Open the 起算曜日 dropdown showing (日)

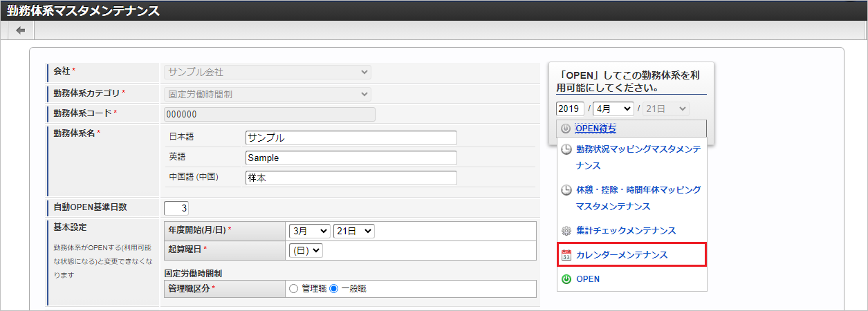[x=306, y=251]
